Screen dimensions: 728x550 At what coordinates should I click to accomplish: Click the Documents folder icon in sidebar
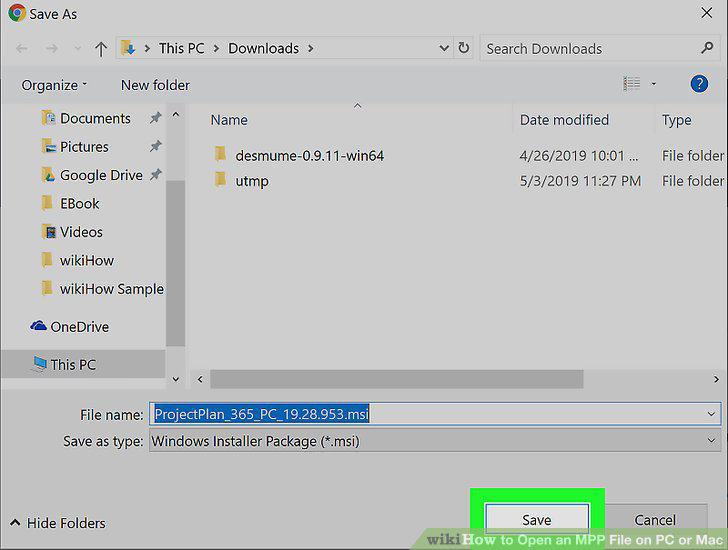[48, 117]
